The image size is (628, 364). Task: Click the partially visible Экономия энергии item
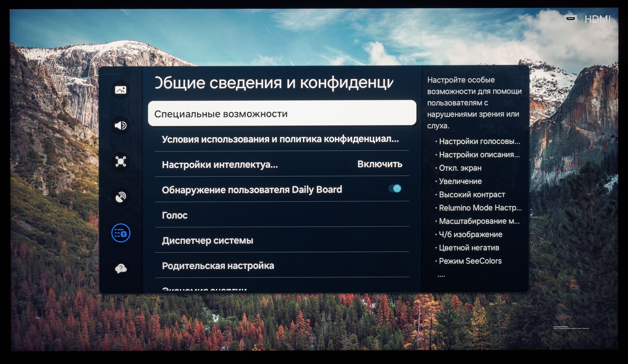coord(204,289)
